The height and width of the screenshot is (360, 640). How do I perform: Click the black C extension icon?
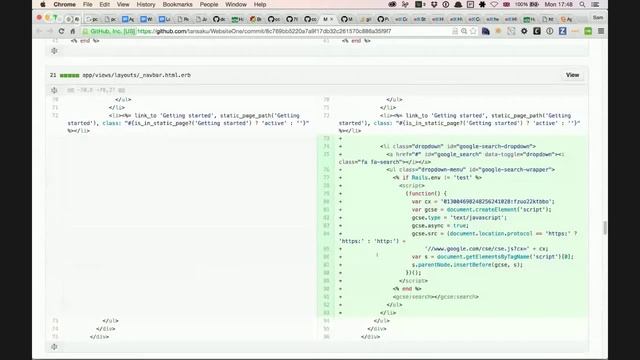point(537,31)
